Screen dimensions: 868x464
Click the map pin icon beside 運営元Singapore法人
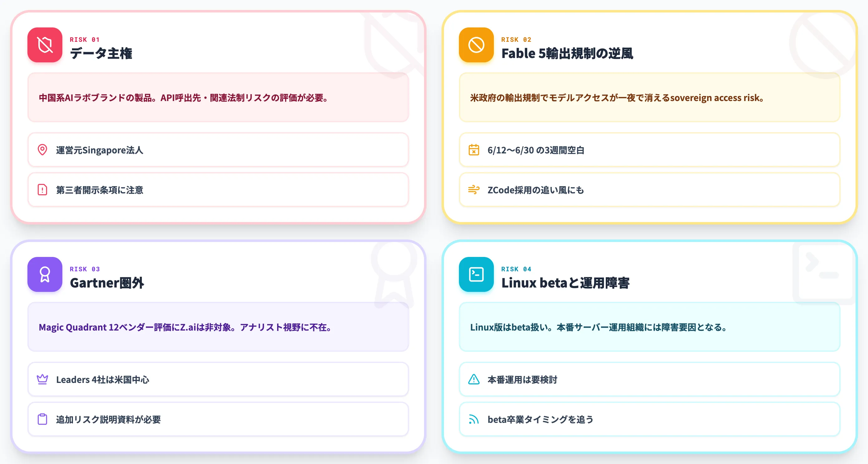(42, 150)
